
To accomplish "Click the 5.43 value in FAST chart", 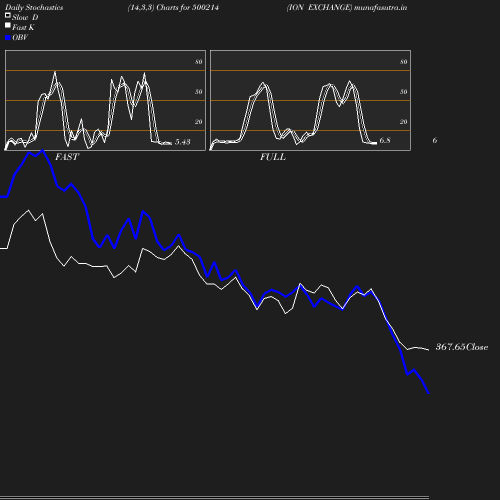I will click(183, 142).
